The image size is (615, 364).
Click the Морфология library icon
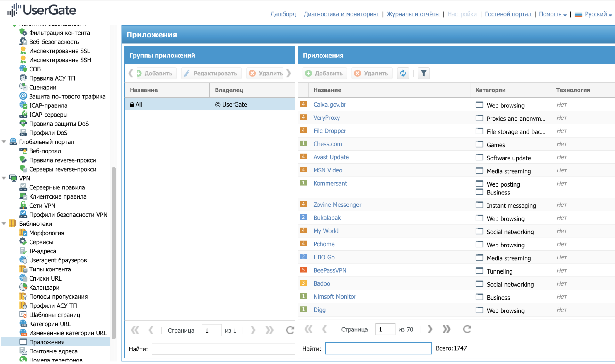(23, 233)
